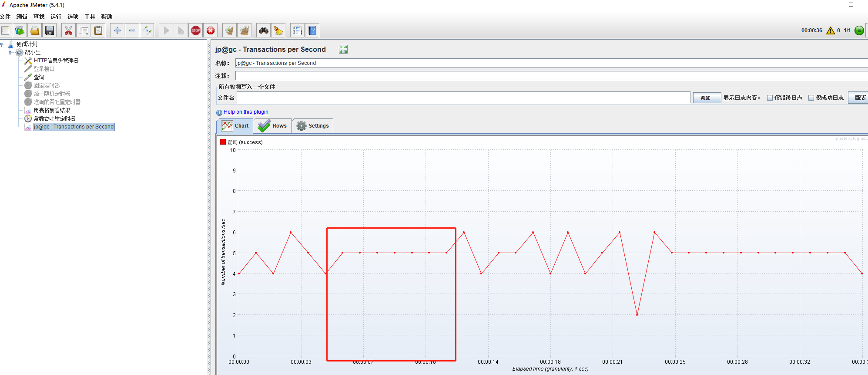Select HTTP信息头管理器 in the tree
The height and width of the screenshot is (375, 868).
pyautogui.click(x=56, y=61)
